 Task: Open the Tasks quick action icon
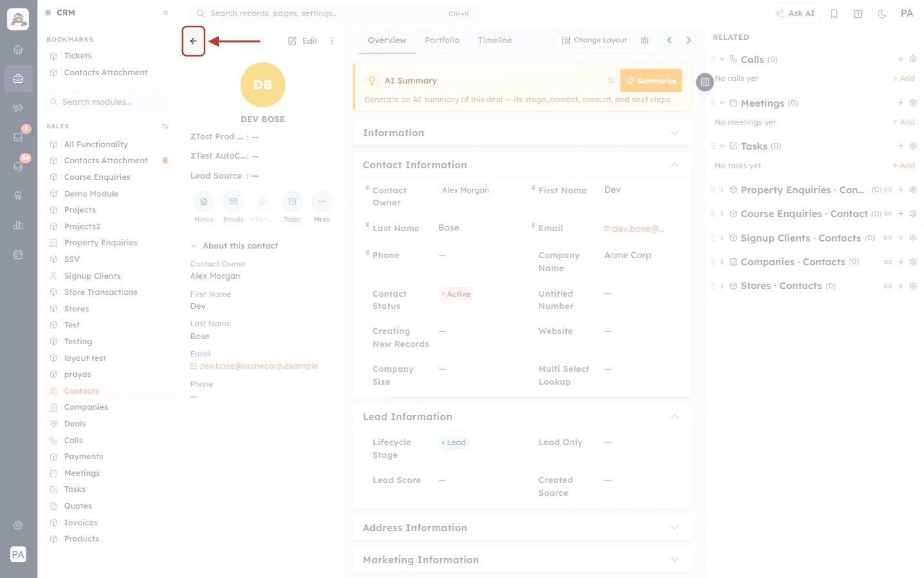292,202
